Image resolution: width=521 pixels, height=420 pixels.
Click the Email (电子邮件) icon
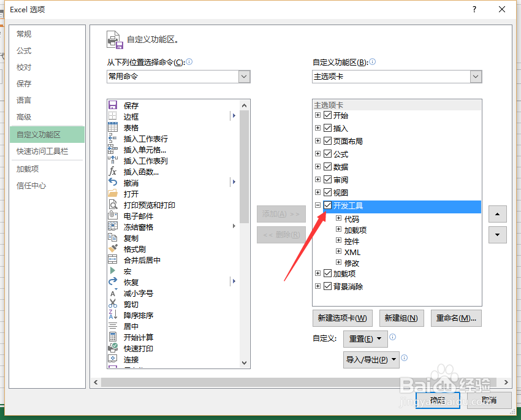click(x=113, y=215)
